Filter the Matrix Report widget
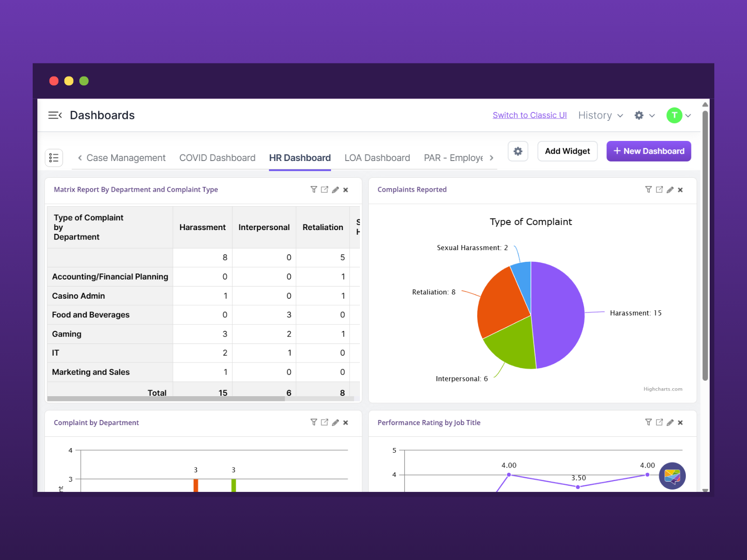 point(314,189)
